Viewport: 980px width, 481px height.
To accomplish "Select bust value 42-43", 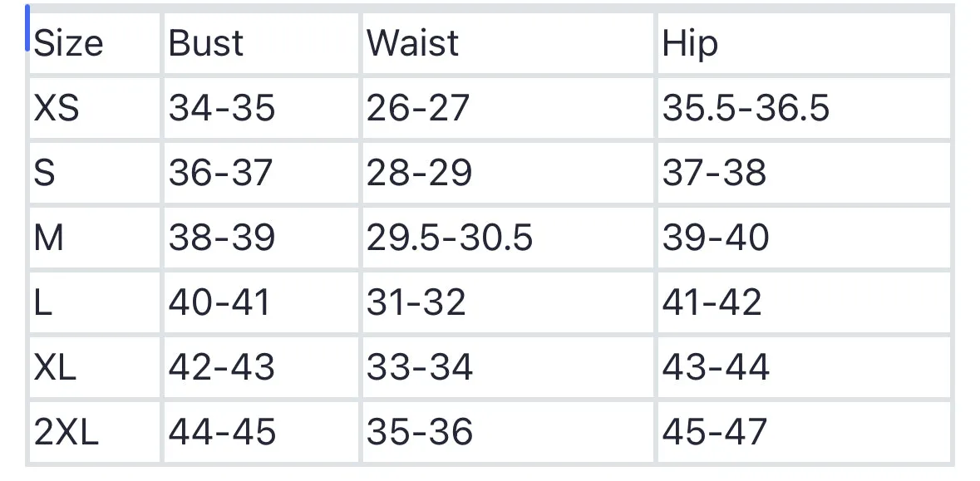I will pyautogui.click(x=222, y=366).
